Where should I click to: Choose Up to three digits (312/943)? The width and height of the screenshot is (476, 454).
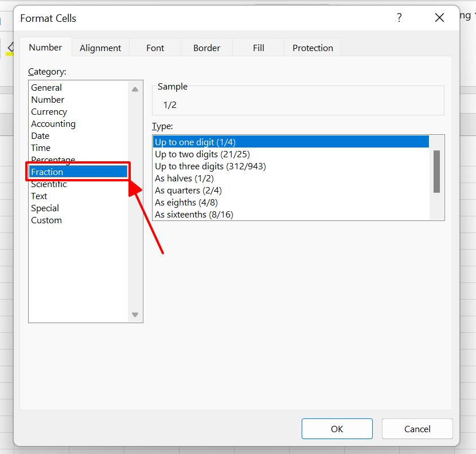(x=210, y=166)
